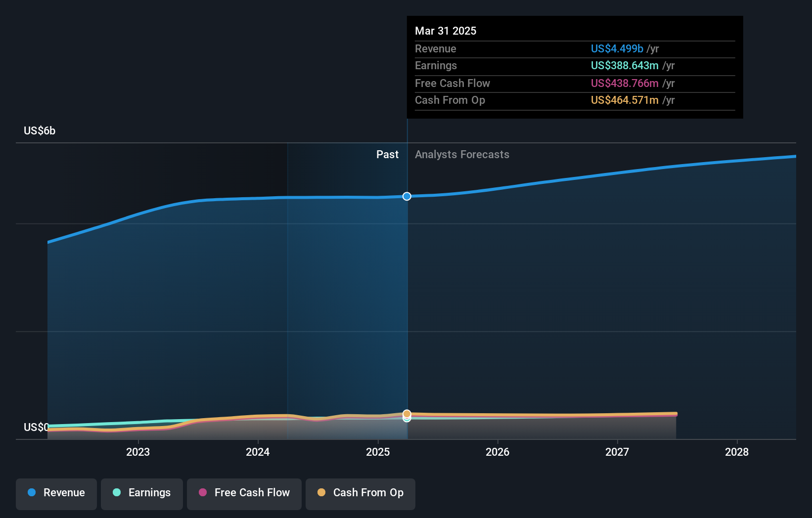This screenshot has height=518, width=812.
Task: Toggle the Earnings legend button
Action: click(142, 494)
